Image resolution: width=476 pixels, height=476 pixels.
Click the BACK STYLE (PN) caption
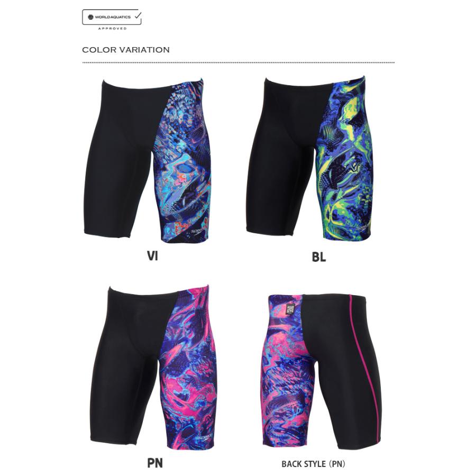tap(313, 464)
